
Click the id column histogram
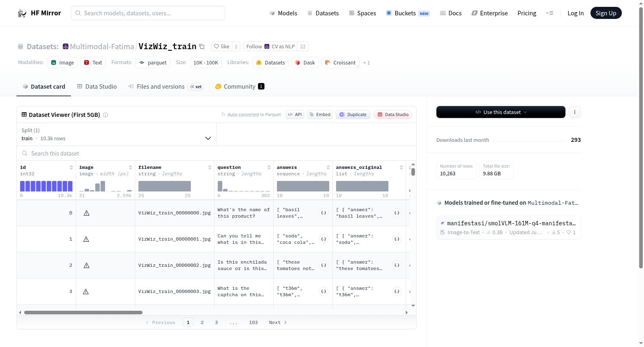click(46, 186)
